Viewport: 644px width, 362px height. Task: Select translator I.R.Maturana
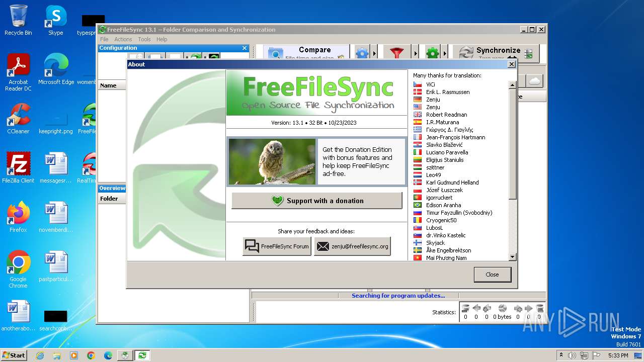(x=442, y=122)
